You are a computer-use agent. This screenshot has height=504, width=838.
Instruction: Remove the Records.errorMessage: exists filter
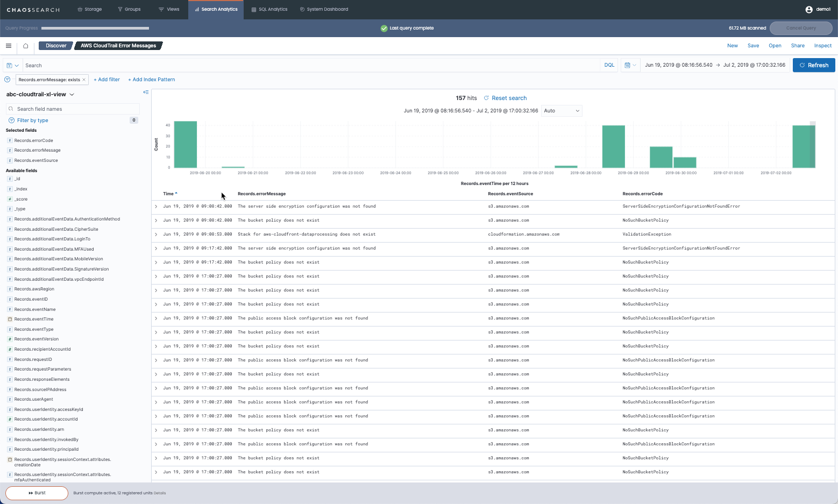(84, 80)
